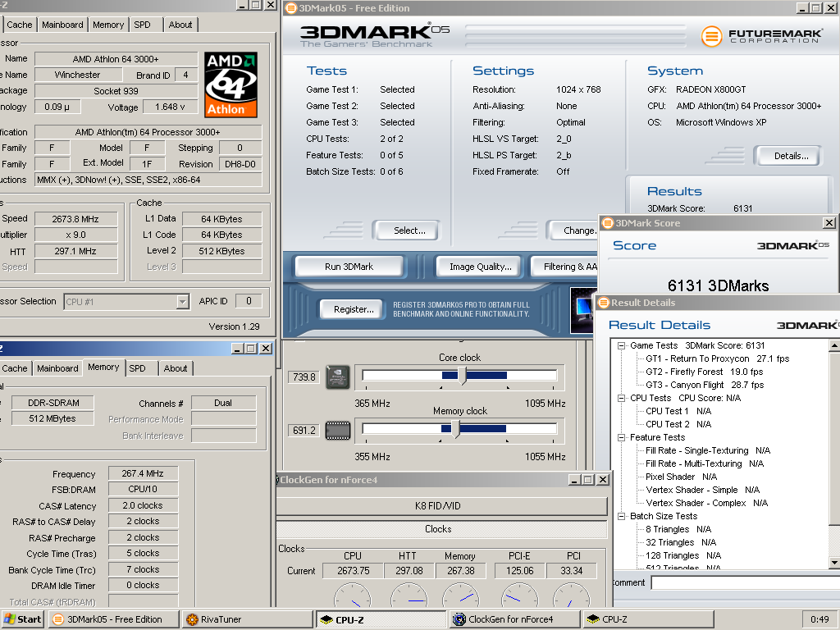Click the PCI-E gauge dial in ClockGen
Viewport: 840px width, 630px height.
[x=519, y=596]
